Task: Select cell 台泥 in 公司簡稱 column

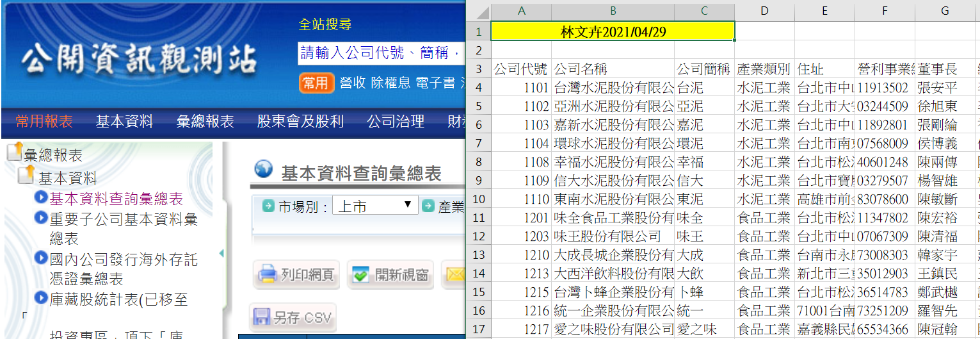Action: [x=704, y=88]
